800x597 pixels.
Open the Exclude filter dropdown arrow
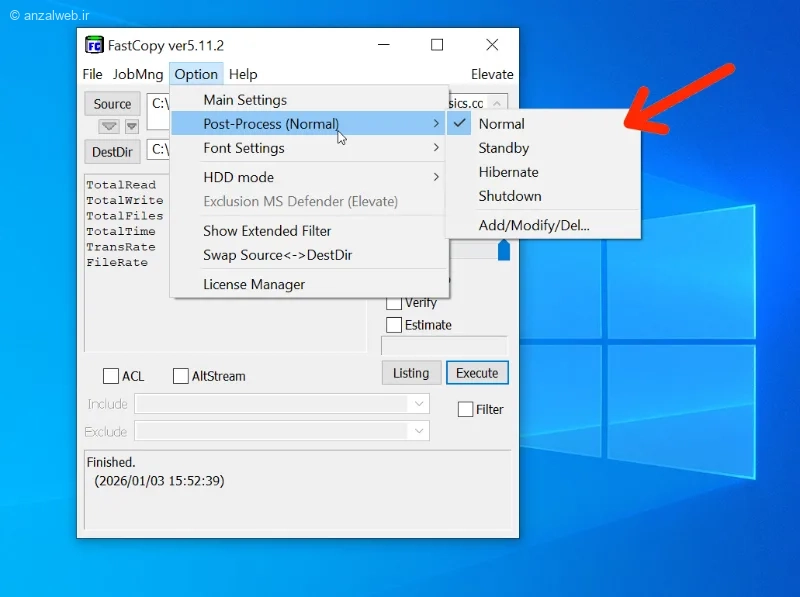click(419, 431)
